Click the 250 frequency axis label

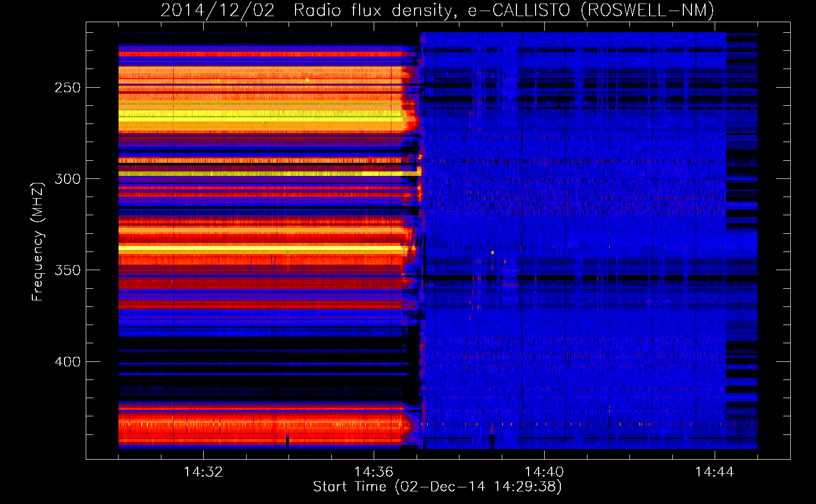tap(68, 88)
